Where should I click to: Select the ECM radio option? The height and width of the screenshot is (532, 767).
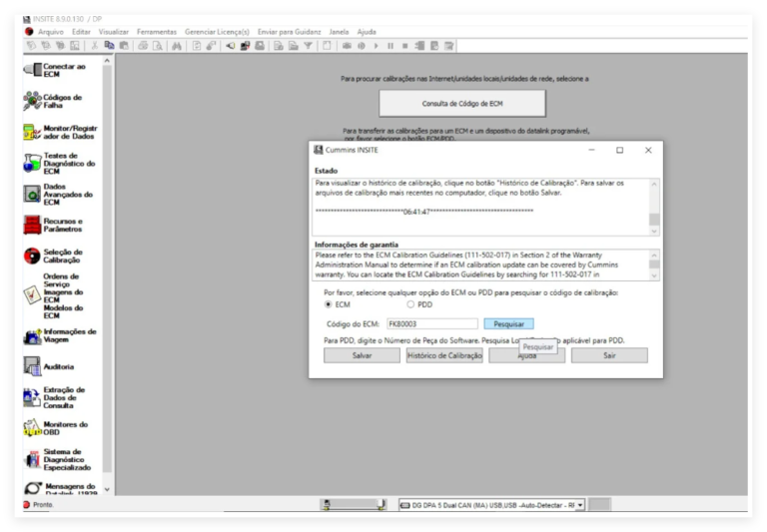pyautogui.click(x=329, y=304)
